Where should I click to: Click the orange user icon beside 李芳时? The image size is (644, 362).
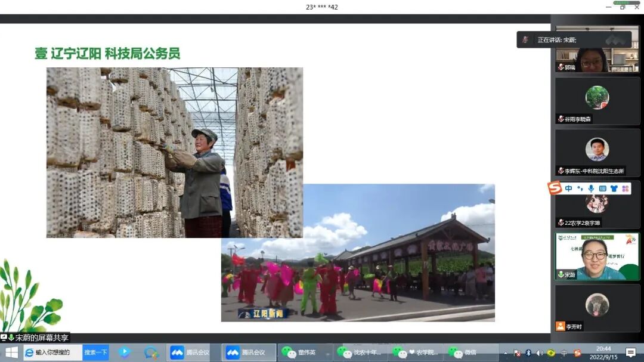click(x=560, y=326)
